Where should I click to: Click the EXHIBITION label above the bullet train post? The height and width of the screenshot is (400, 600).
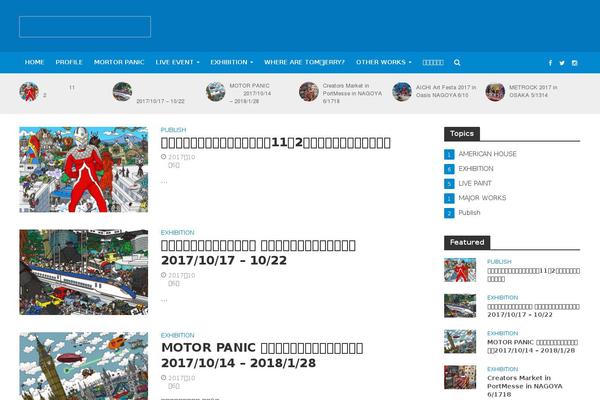(178, 233)
